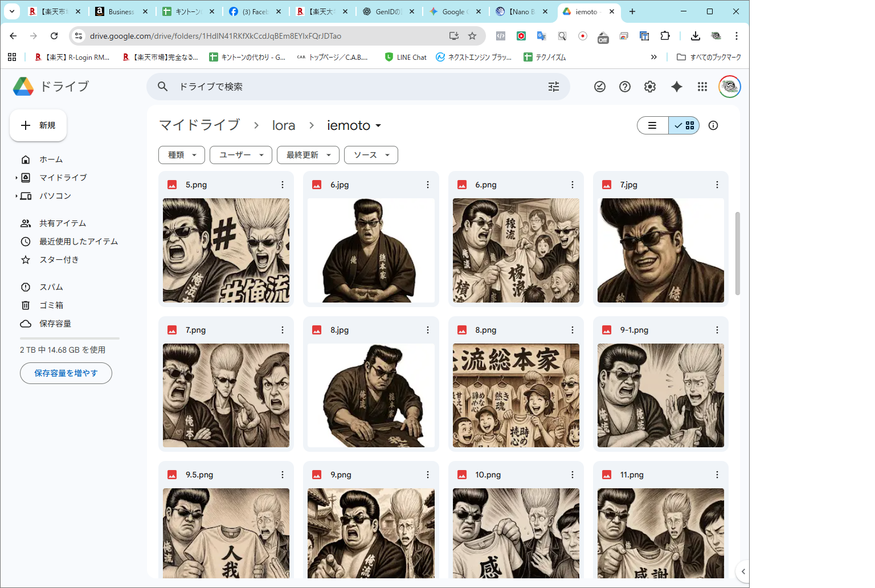Open the Google apps grid

pos(702,87)
